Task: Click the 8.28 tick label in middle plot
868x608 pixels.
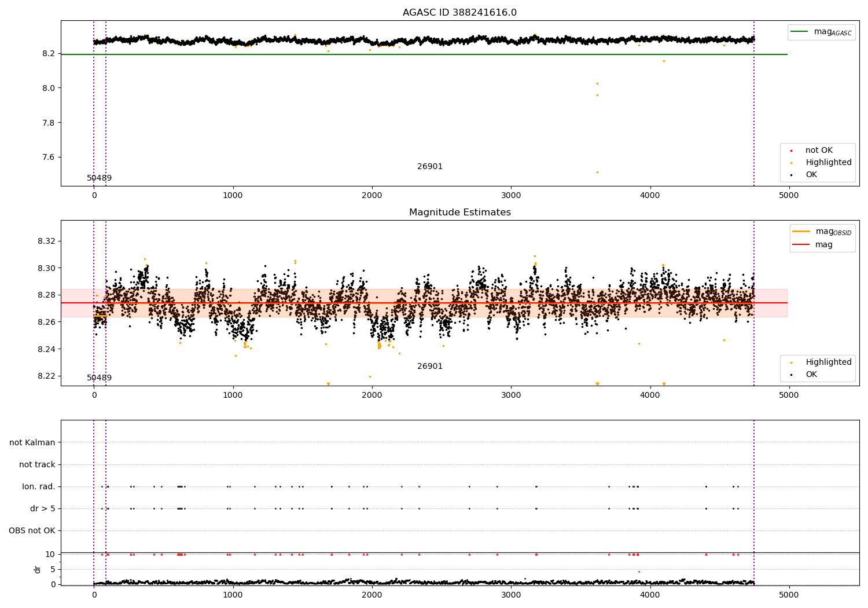Action: [x=46, y=295]
